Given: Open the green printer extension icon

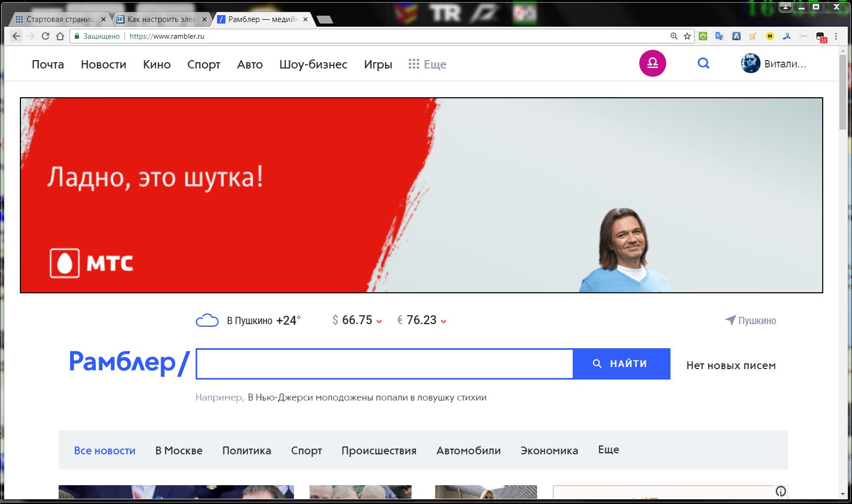Looking at the screenshot, I should [x=703, y=36].
